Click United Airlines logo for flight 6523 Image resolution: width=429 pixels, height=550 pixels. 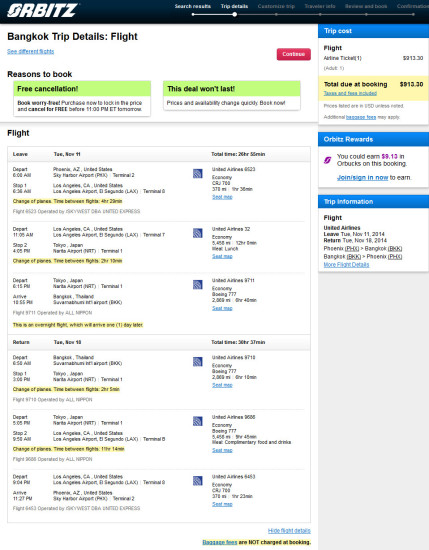click(x=198, y=174)
